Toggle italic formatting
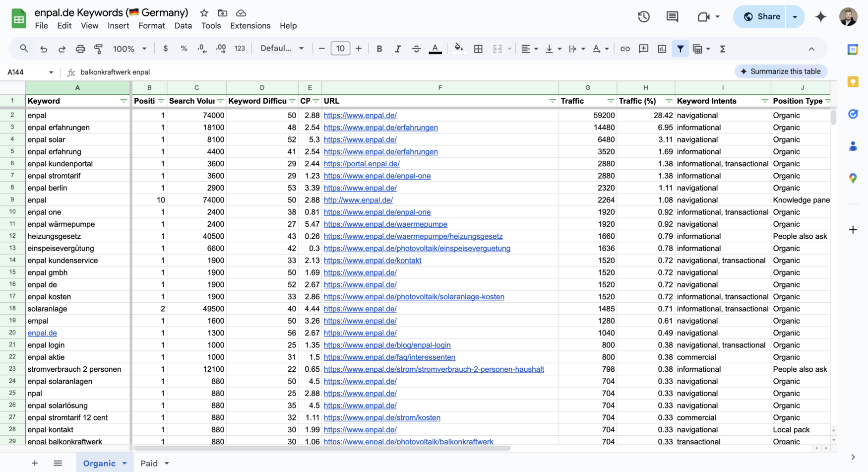The width and height of the screenshot is (868, 472). coord(398,49)
